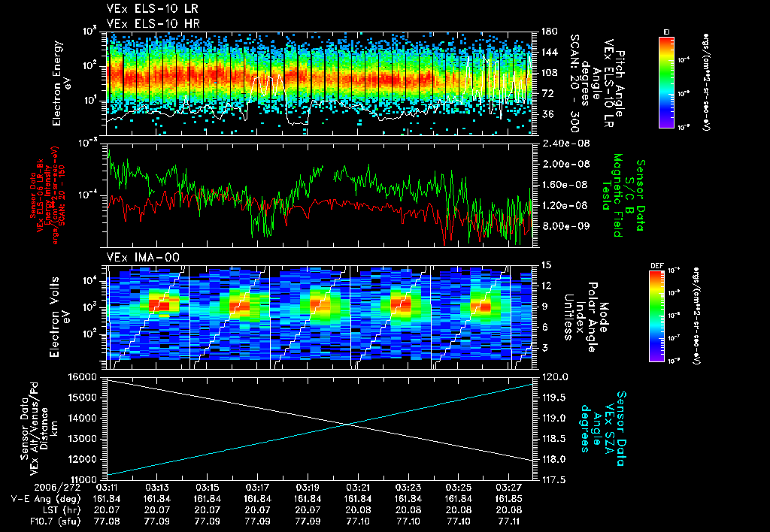Click the F10.7 value 77.08
This screenshot has height=532, width=770.
(x=107, y=521)
